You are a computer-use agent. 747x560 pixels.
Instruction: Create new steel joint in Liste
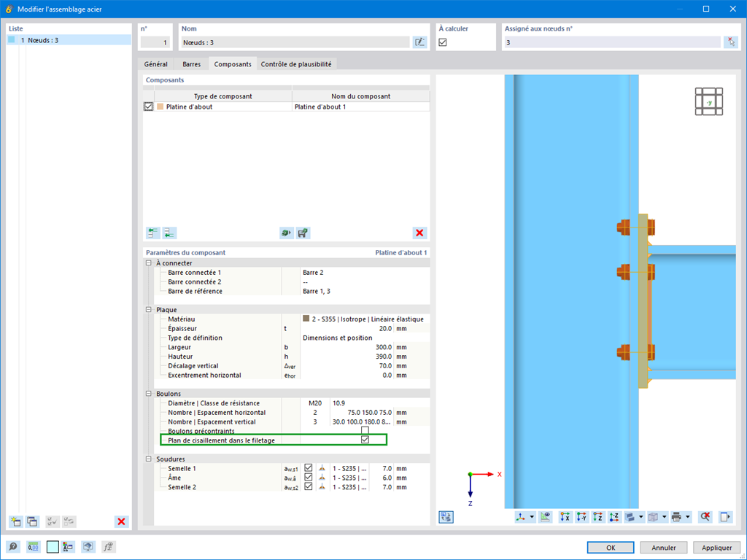pos(16,521)
